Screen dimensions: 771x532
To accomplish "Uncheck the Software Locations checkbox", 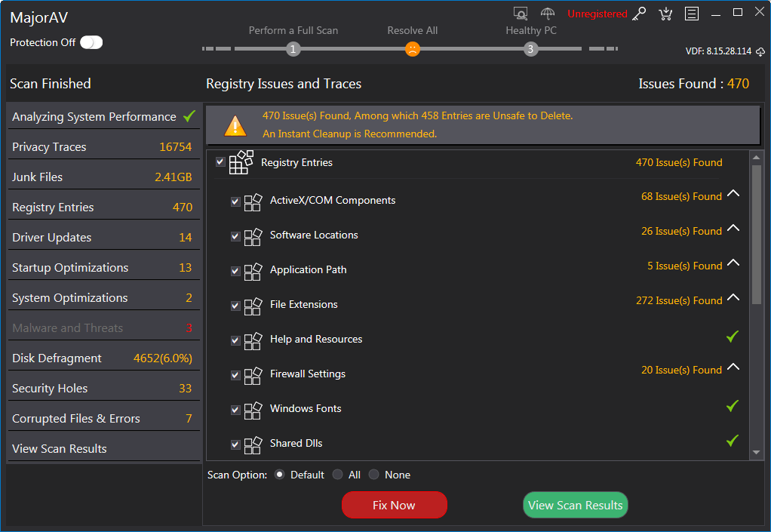I will click(235, 236).
